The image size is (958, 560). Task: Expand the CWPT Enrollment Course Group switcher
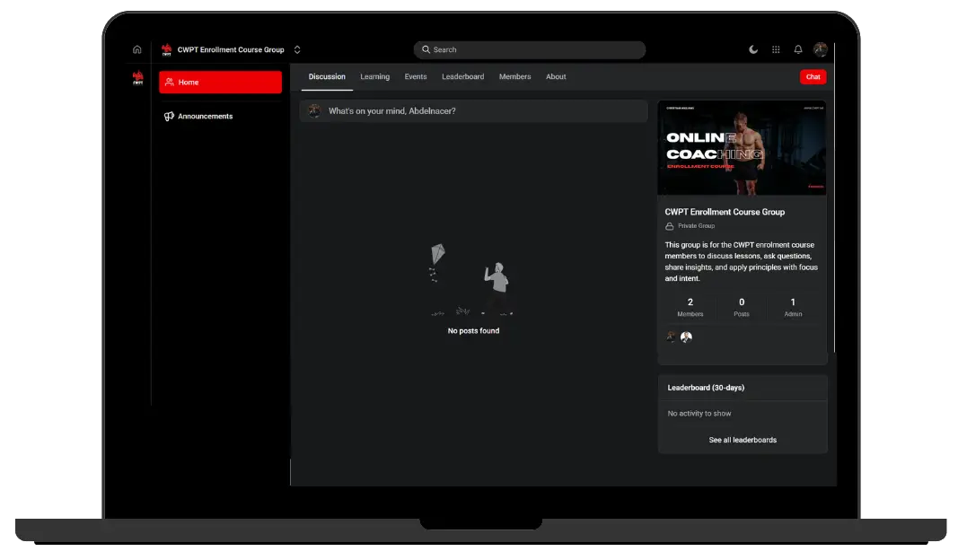point(297,49)
